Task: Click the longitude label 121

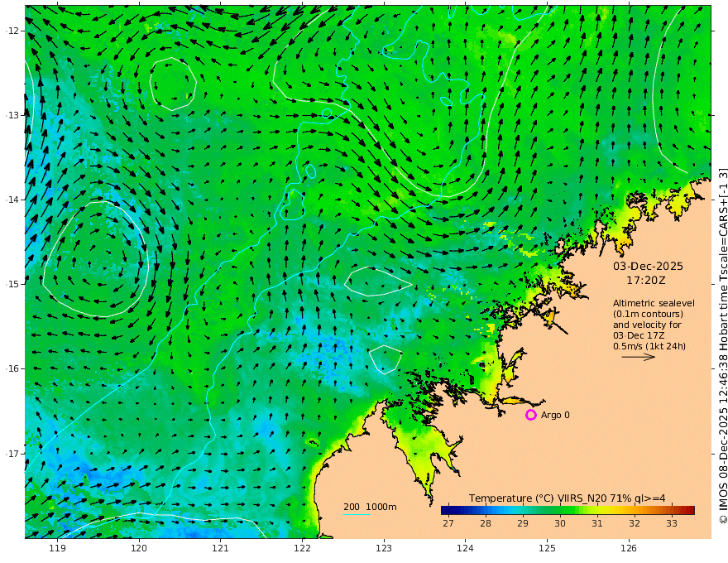Action: [221, 548]
